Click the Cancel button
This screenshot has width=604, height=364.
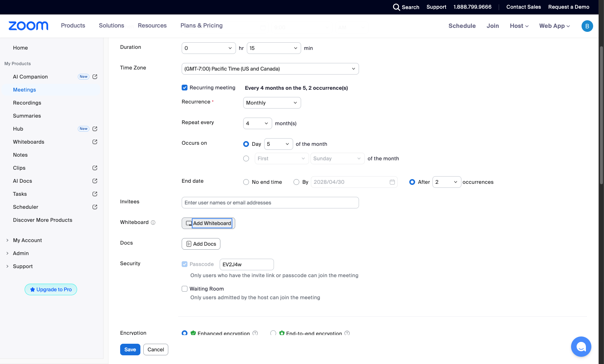(x=156, y=350)
